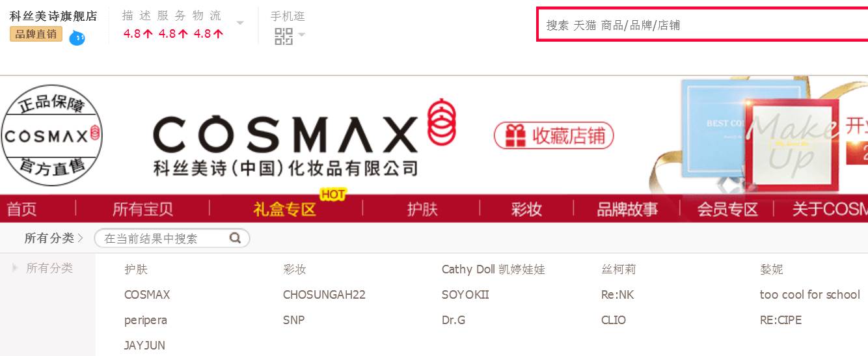
Task: Go to the 护肤 navigation tab
Action: click(422, 209)
